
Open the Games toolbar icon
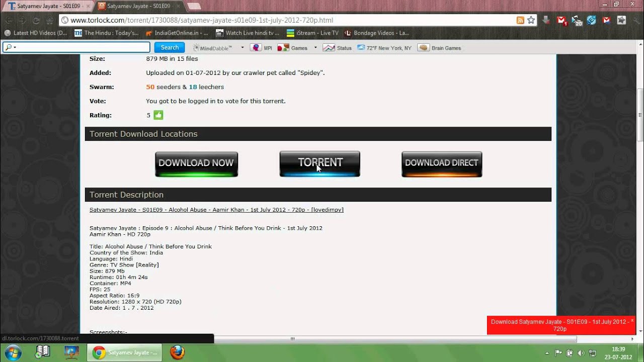coord(293,48)
